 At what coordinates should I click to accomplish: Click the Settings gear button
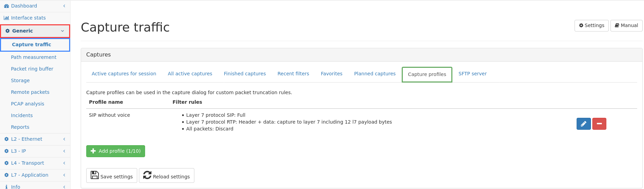click(591, 26)
